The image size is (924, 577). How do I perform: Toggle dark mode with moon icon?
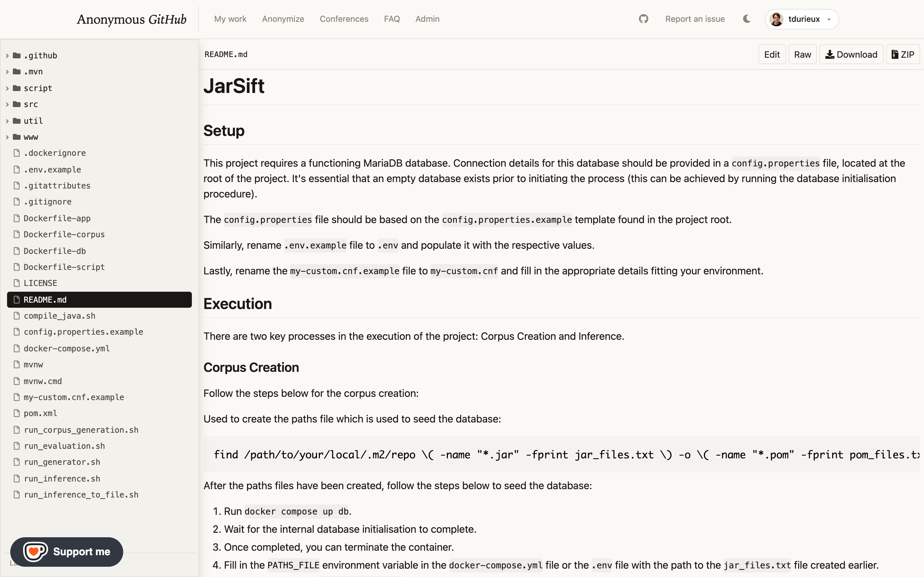click(x=747, y=19)
